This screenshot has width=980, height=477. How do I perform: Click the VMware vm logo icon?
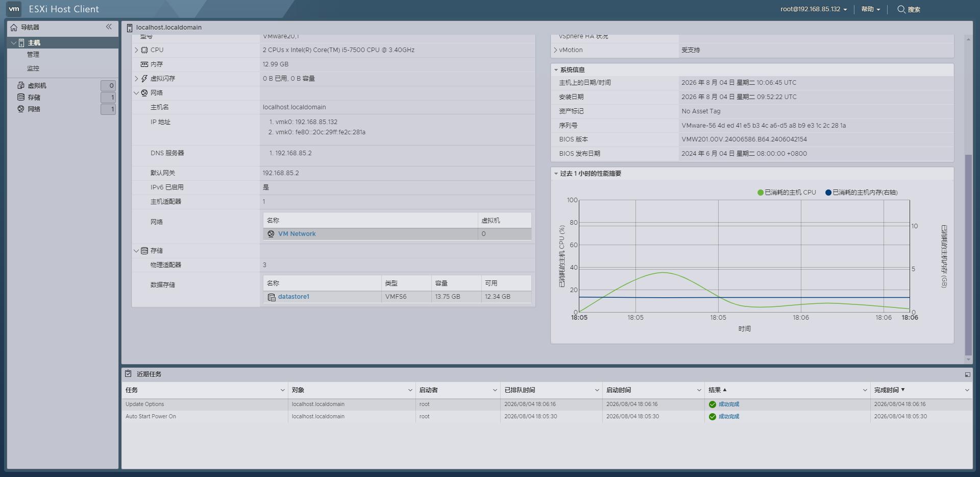[x=14, y=9]
